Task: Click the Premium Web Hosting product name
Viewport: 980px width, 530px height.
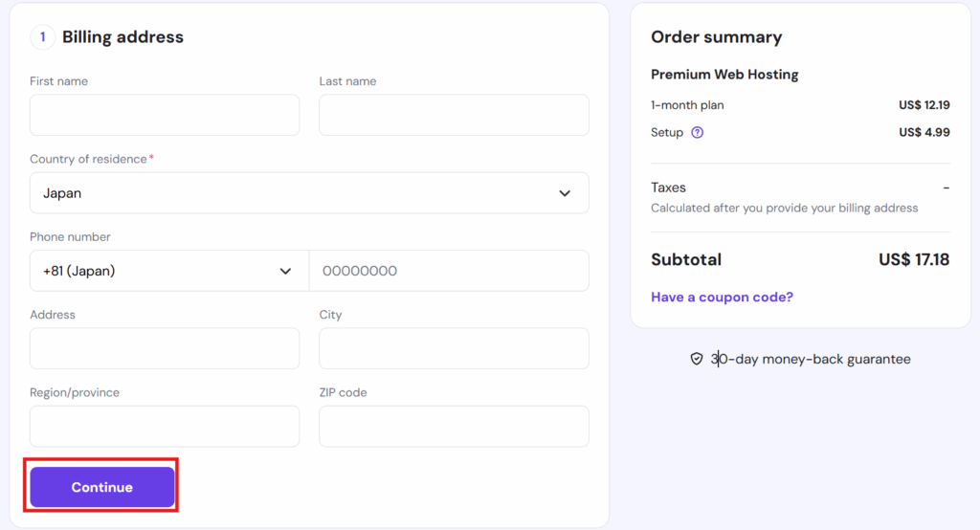Action: pyautogui.click(x=724, y=75)
